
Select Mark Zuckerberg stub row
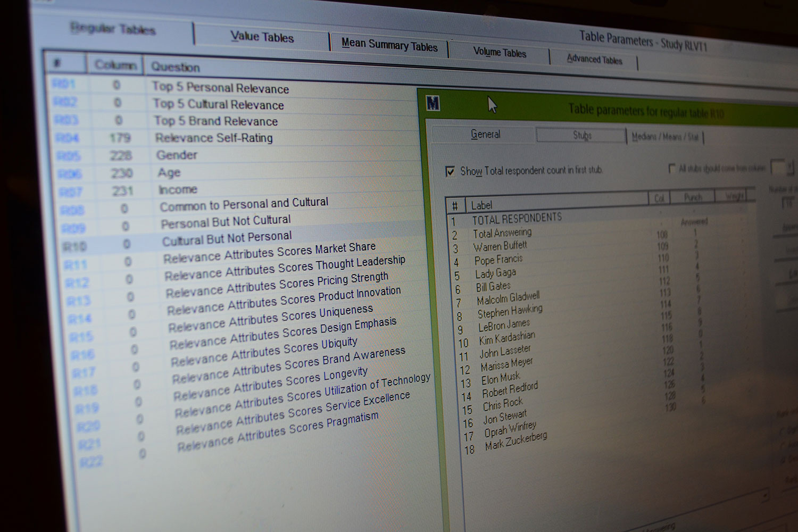pyautogui.click(x=516, y=442)
